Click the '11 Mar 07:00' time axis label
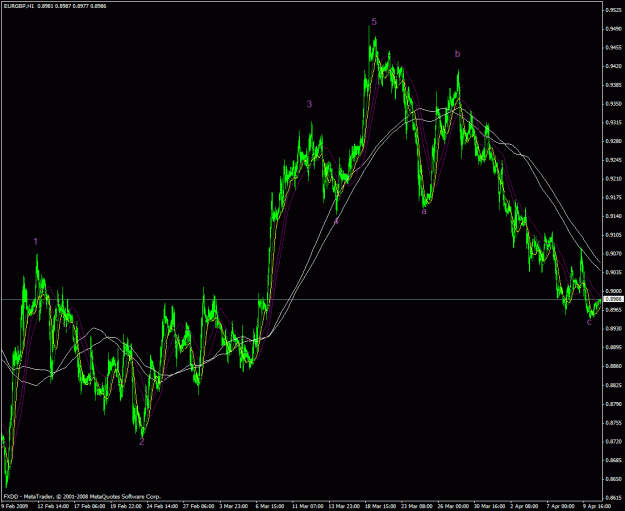625x511 pixels. click(x=308, y=506)
